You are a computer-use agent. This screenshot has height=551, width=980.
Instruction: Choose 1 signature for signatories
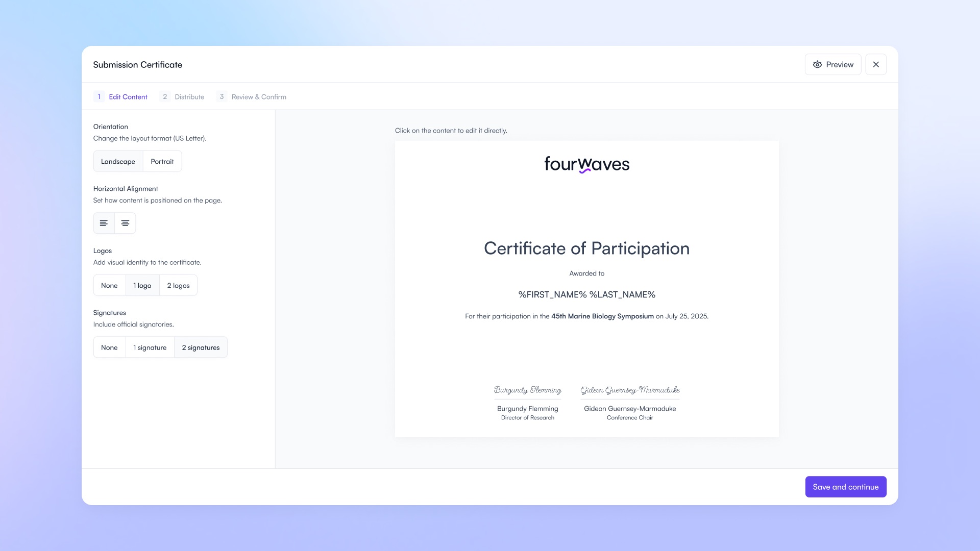tap(150, 347)
